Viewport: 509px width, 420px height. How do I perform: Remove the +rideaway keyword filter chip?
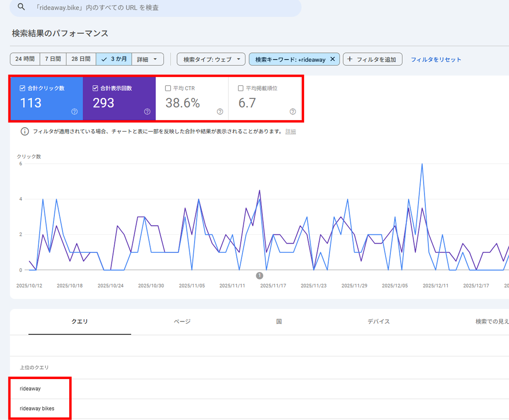click(x=333, y=59)
